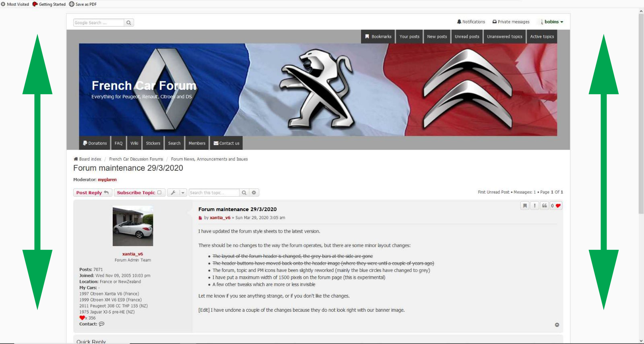Image resolution: width=644 pixels, height=344 pixels.
Task: Click xantia_v6 avatar car photo
Action: [133, 226]
